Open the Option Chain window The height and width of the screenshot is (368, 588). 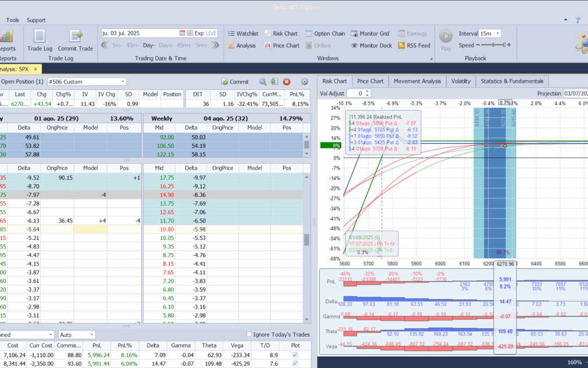tap(324, 33)
